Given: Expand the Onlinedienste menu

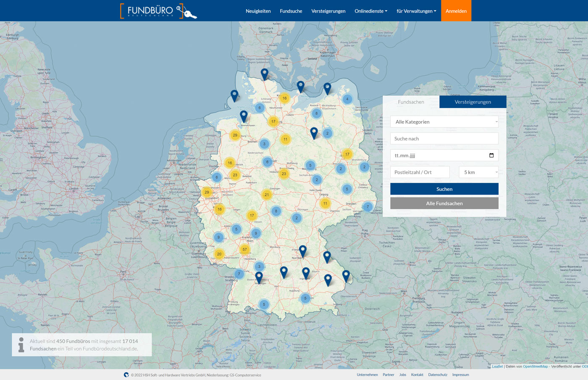Looking at the screenshot, I should (370, 11).
